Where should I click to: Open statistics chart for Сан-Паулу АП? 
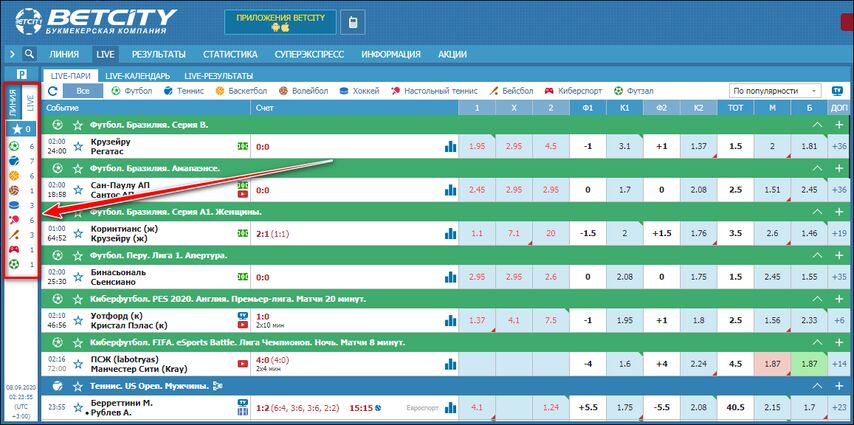coord(450,190)
